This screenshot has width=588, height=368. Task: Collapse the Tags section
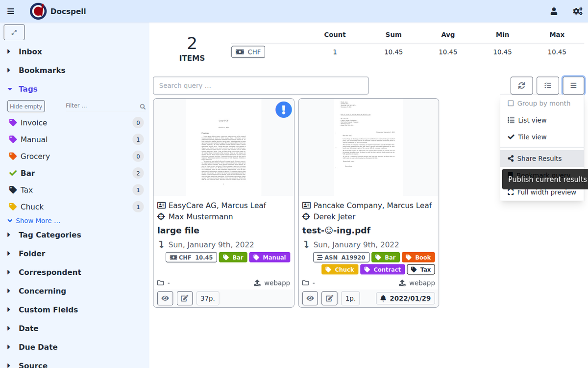click(x=27, y=89)
